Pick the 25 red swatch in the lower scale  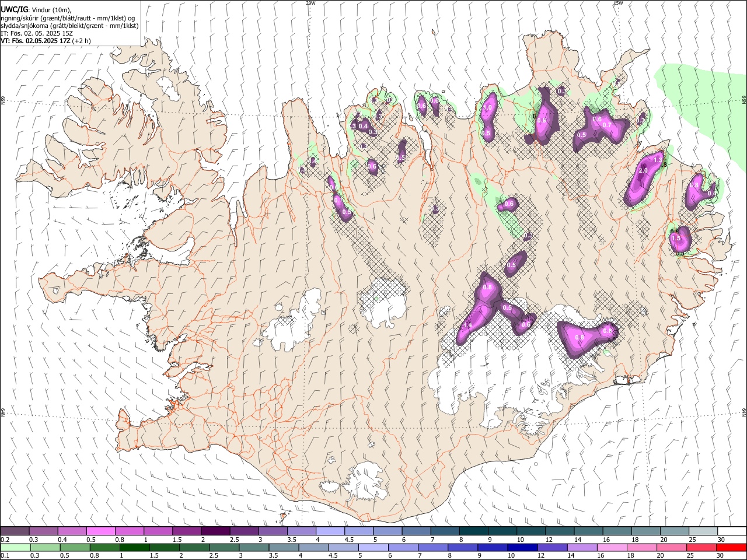click(701, 547)
